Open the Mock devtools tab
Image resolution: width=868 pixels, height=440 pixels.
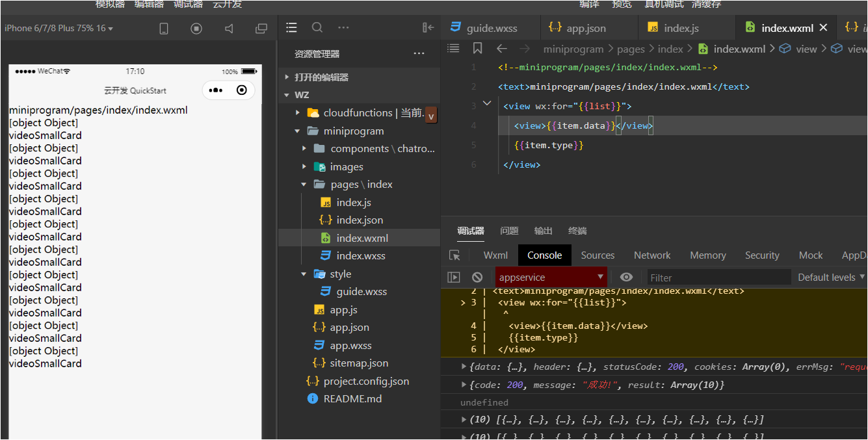pyautogui.click(x=811, y=255)
